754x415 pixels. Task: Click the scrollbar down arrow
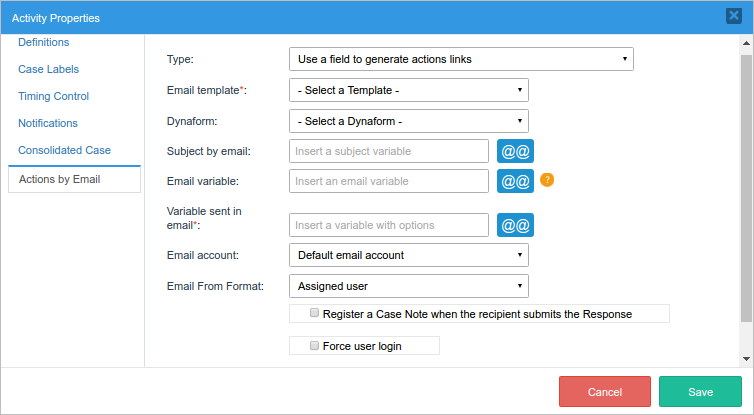point(746,357)
